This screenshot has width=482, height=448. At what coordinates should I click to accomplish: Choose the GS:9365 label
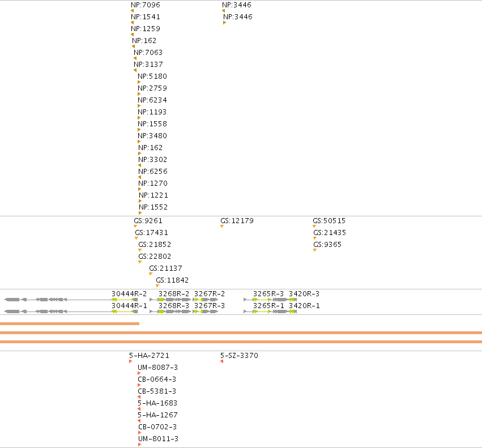(327, 245)
